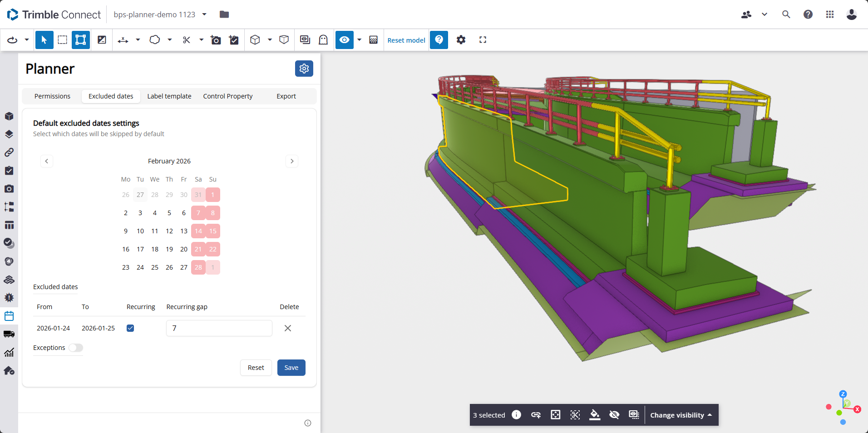Click the camera snapshot toolbar icon
The image size is (868, 433).
tap(216, 40)
